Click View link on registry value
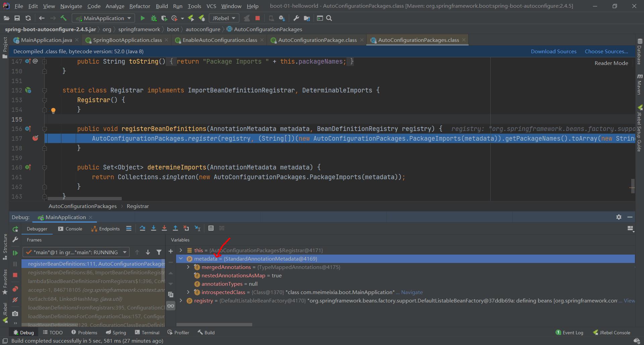The image size is (644, 345). click(x=629, y=300)
